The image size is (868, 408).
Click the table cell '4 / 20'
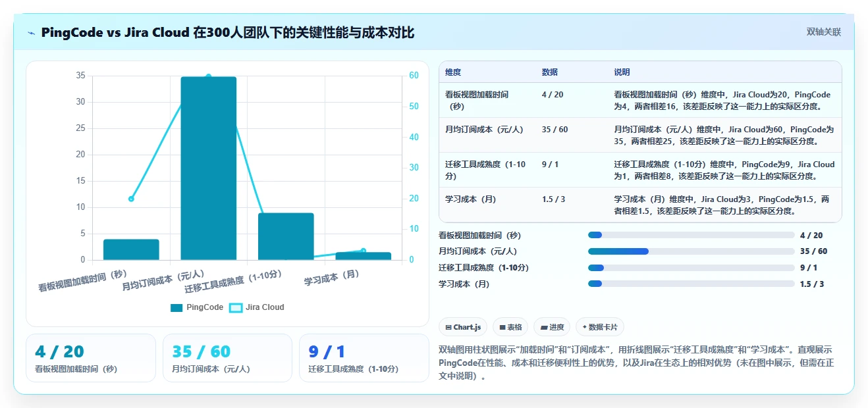coord(553,95)
